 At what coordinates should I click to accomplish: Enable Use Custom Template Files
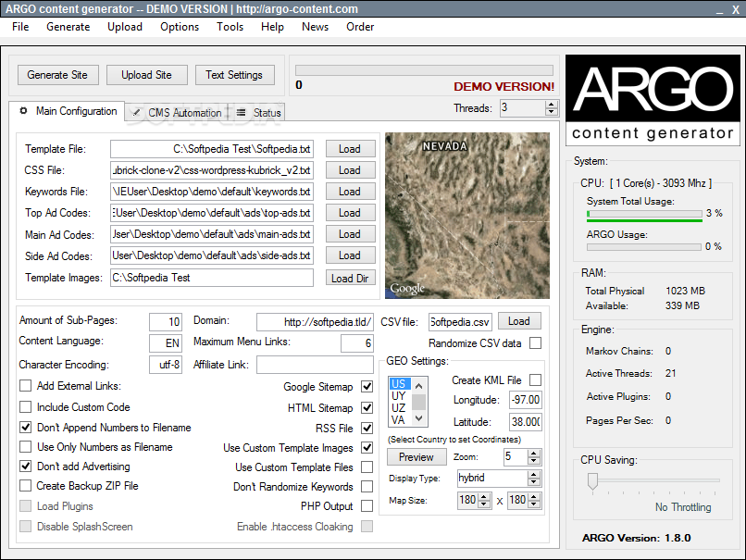[x=367, y=467]
